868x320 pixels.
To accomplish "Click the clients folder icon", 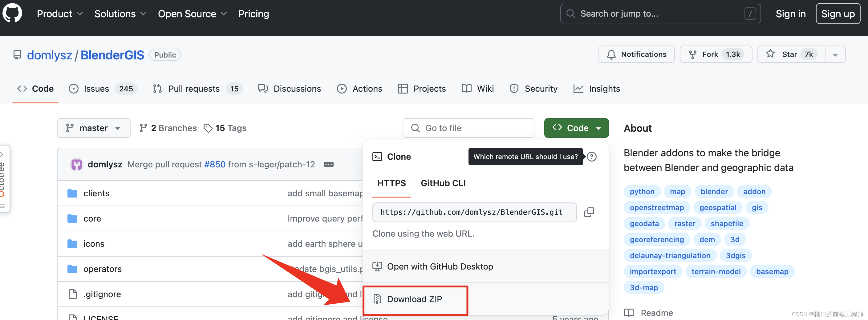I will click(x=72, y=194).
